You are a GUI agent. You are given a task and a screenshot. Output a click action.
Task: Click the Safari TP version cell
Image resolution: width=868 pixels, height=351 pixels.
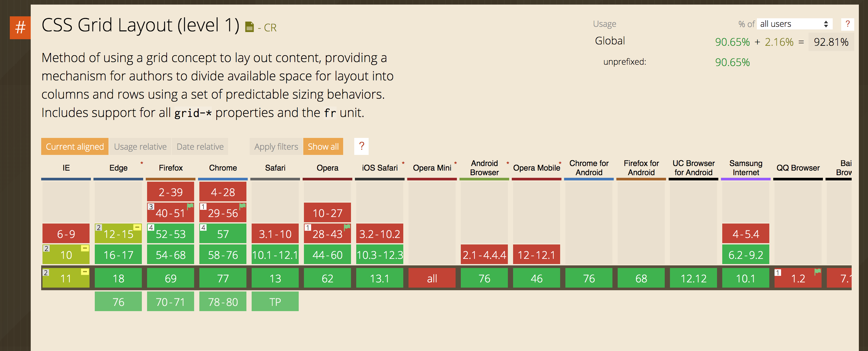[275, 301]
